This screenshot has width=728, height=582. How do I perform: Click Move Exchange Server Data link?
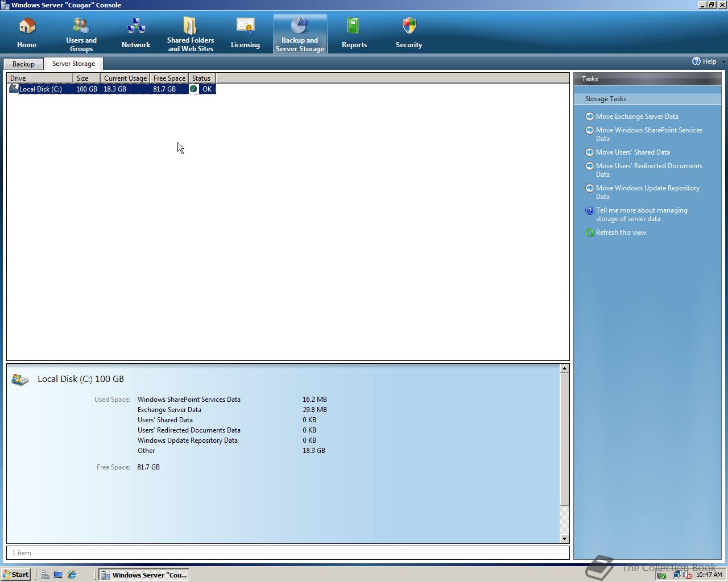(x=637, y=117)
